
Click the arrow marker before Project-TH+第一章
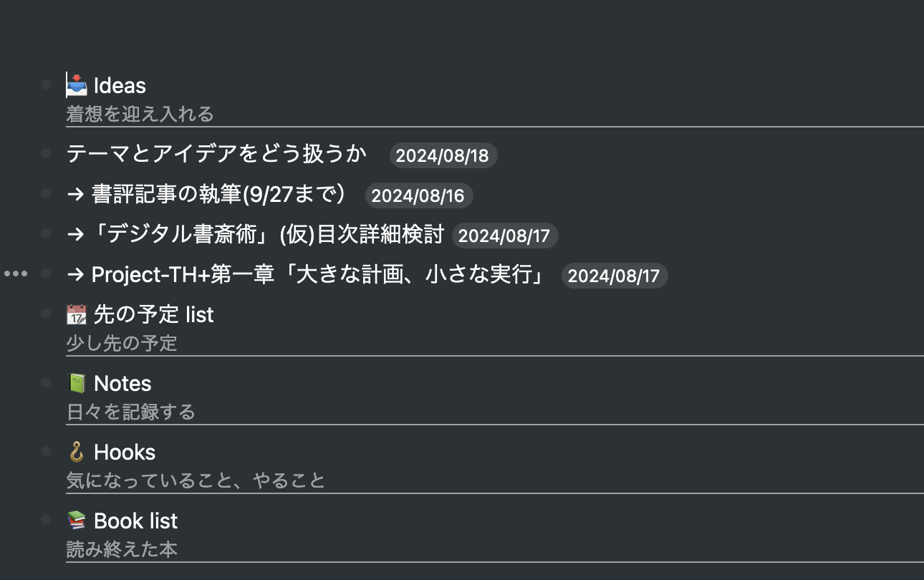(x=74, y=275)
